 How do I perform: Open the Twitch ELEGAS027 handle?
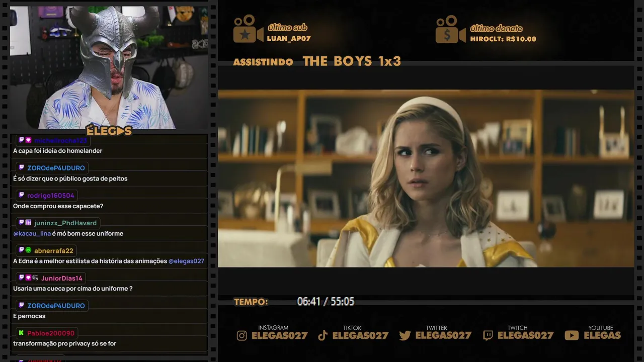pos(525,335)
